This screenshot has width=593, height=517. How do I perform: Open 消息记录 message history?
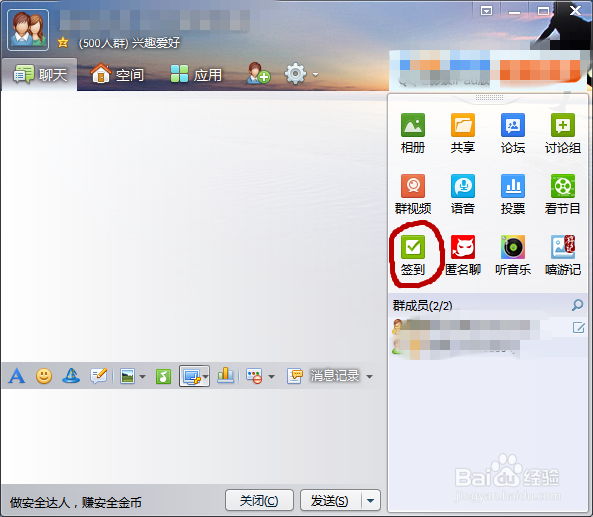point(334,376)
